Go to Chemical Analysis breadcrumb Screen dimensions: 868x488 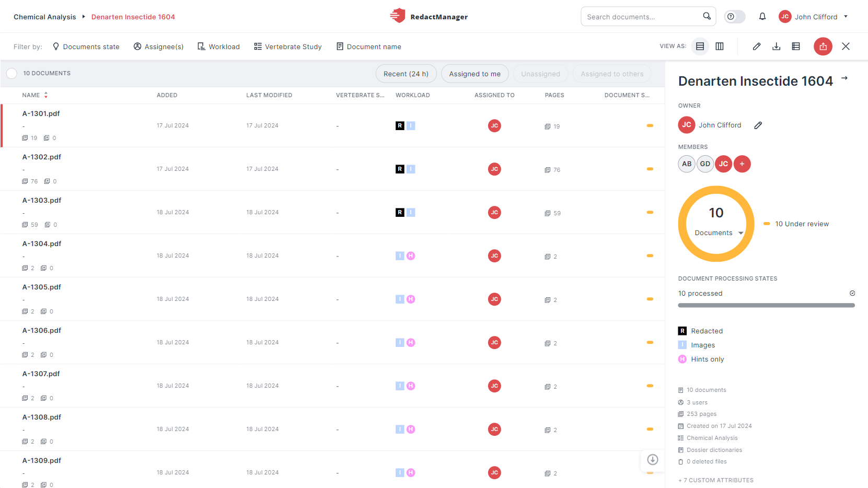(45, 17)
